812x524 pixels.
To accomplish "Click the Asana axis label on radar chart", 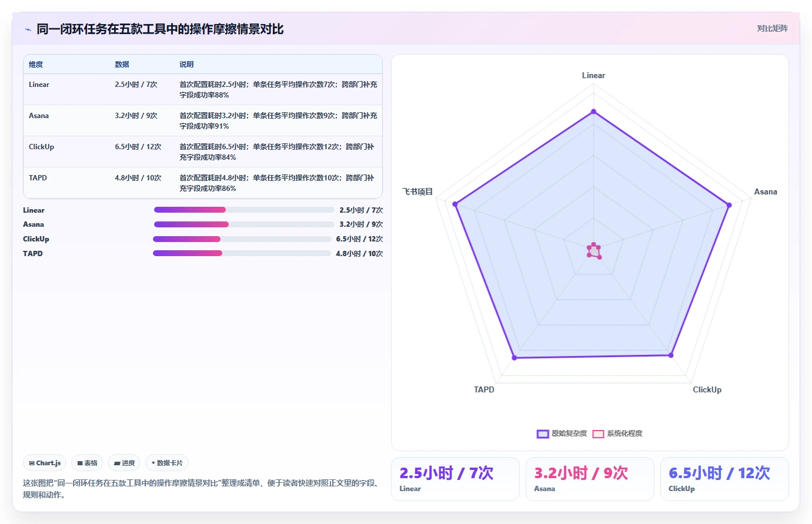I will [766, 192].
